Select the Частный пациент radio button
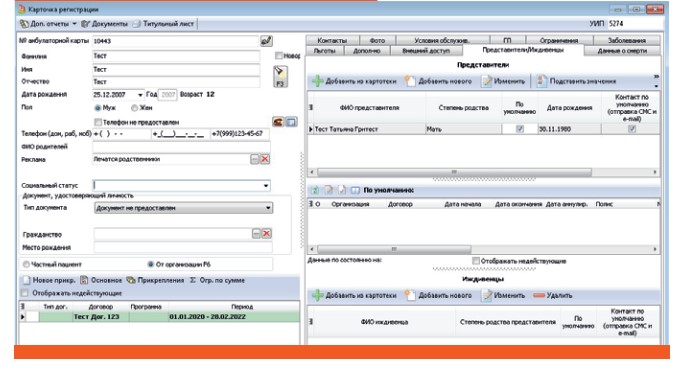Viewport: 686px width, 373px height. [x=26, y=264]
